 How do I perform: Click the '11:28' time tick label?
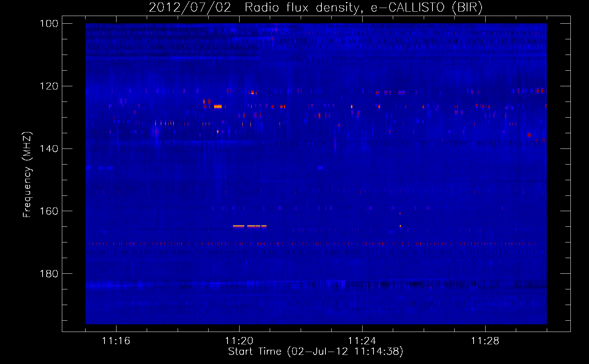pyautogui.click(x=485, y=341)
